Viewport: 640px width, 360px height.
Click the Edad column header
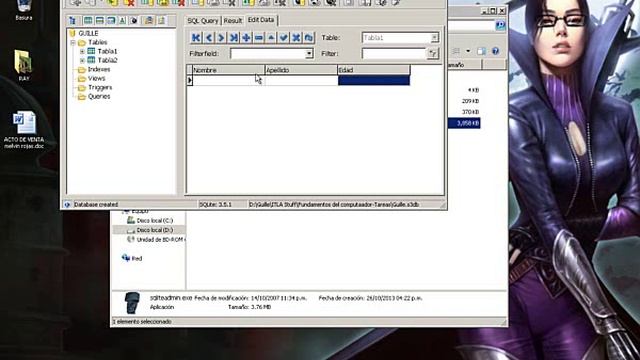pos(374,70)
